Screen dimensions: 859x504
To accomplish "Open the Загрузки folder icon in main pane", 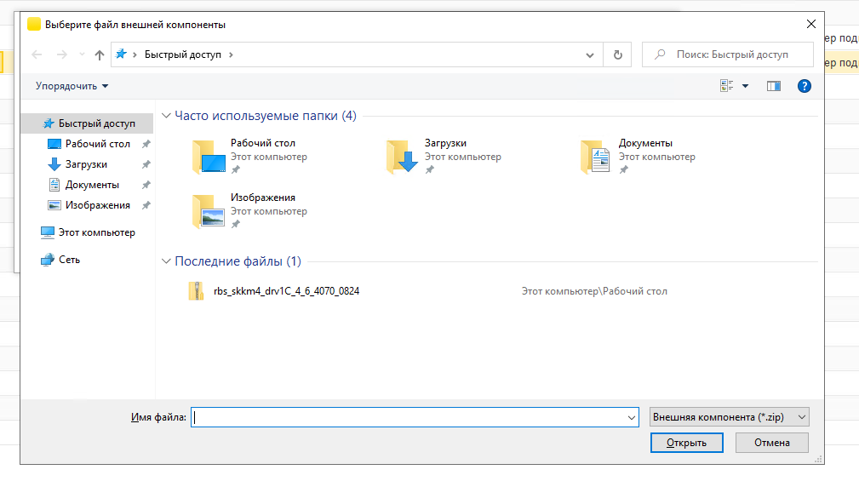I will [403, 157].
